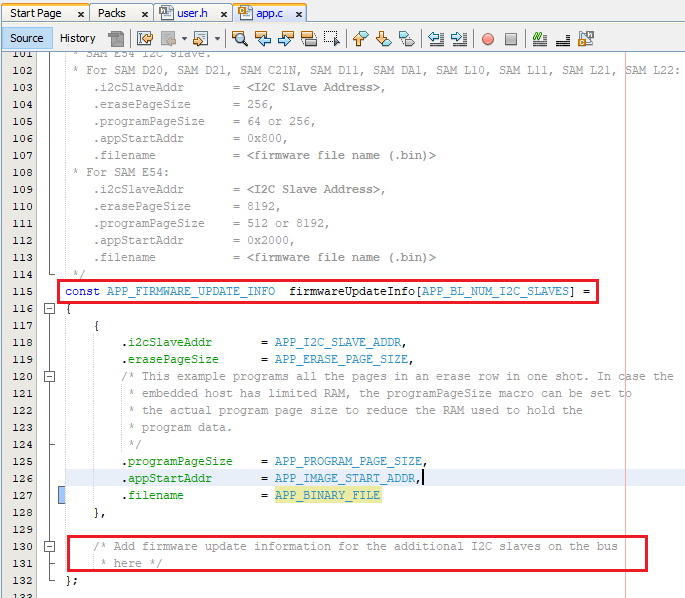
Task: Select the app.c file tab
Action: (270, 13)
